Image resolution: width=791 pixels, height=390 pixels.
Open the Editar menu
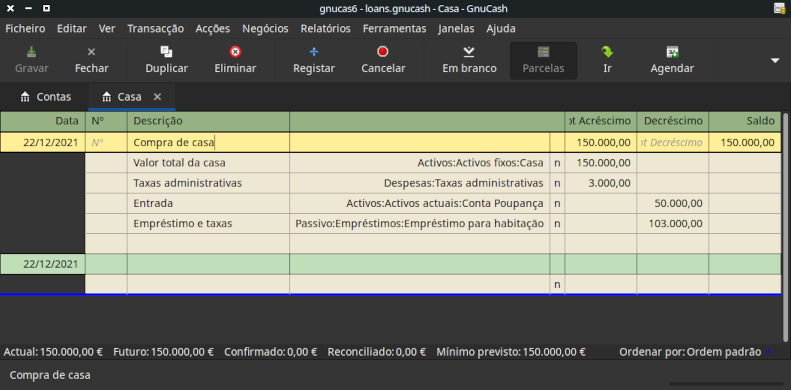tap(72, 28)
